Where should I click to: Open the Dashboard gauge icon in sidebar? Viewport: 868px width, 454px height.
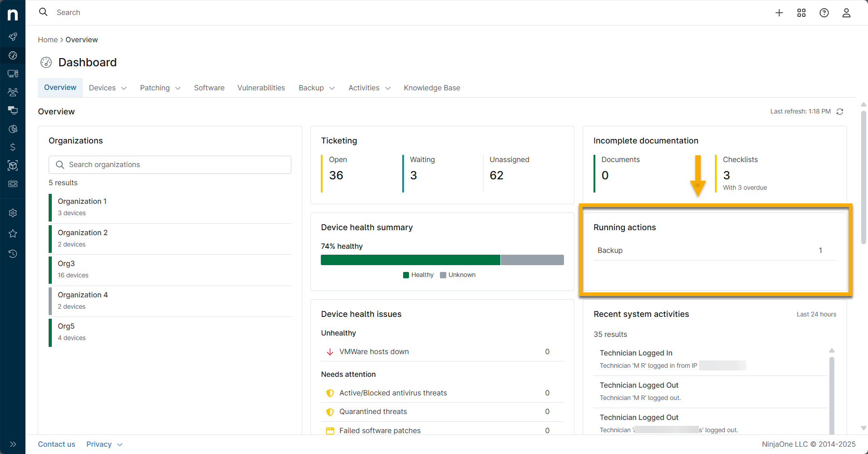tap(13, 55)
